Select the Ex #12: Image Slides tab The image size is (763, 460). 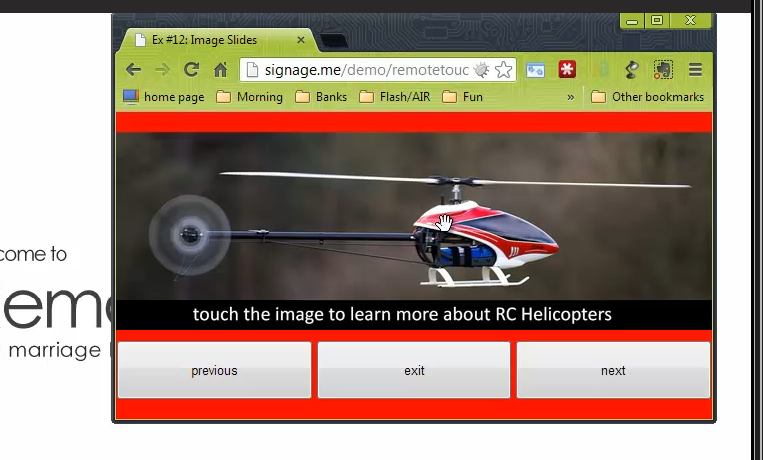point(205,40)
